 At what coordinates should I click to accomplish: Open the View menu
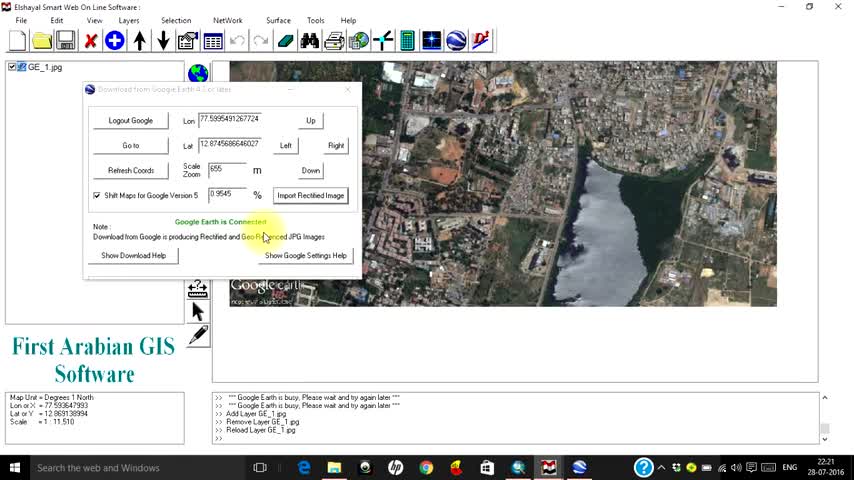tap(94, 20)
